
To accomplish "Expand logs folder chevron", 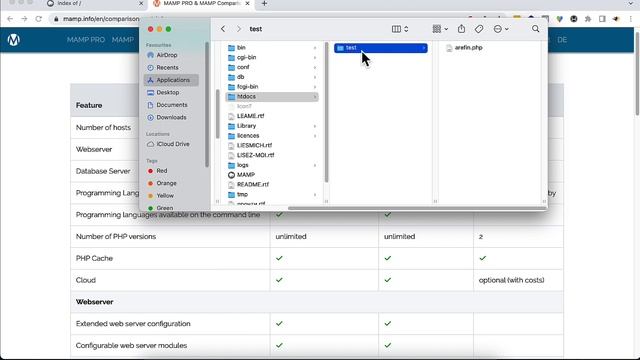I will point(315,165).
